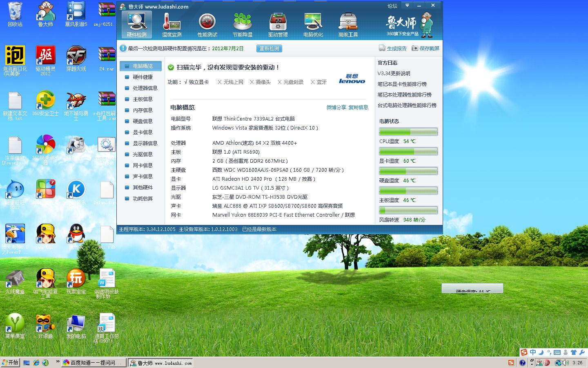Open the 24.rar archive on desktop

pyautogui.click(x=107, y=58)
